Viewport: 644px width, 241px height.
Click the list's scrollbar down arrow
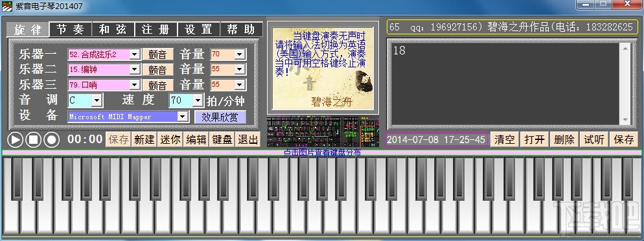[x=625, y=120]
